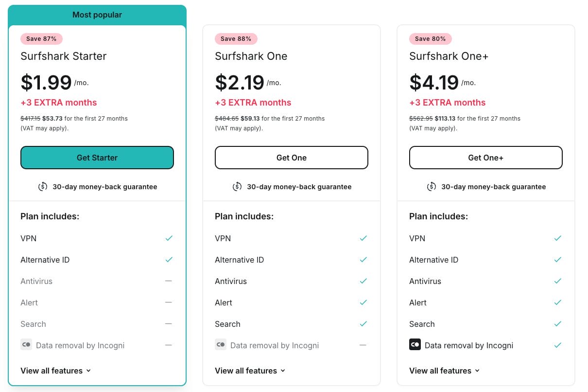This screenshot has height=392, width=588.
Task: Click the black Incogni badge in One+ plan
Action: click(415, 344)
